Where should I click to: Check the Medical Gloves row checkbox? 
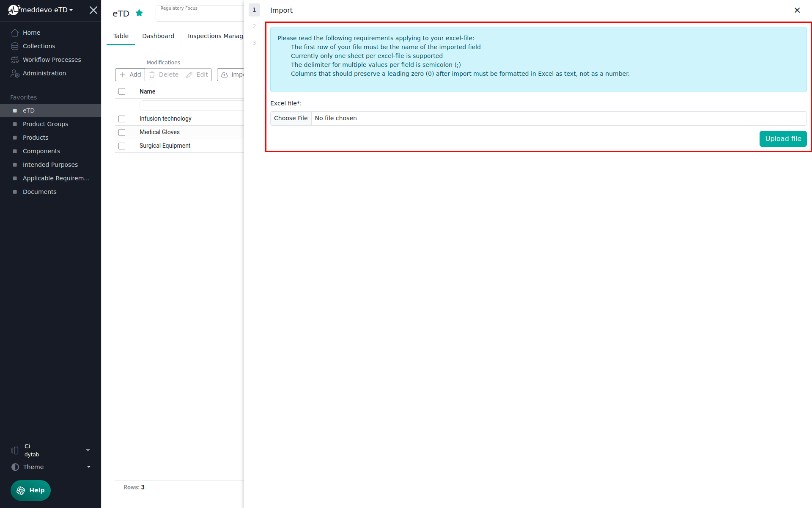pyautogui.click(x=122, y=133)
